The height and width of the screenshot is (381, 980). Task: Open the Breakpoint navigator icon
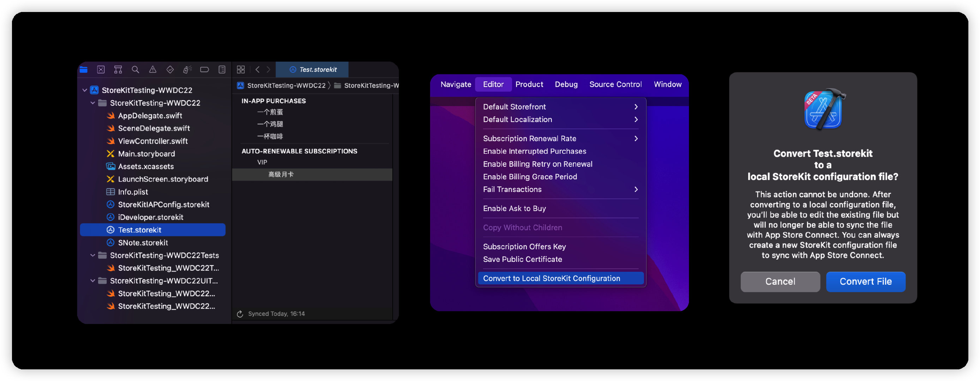tap(205, 69)
